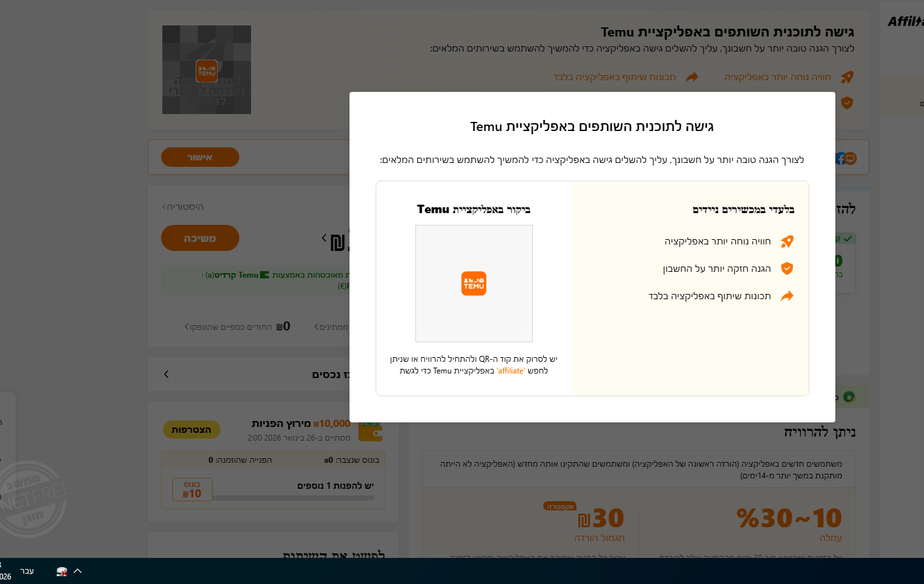Screen dimensions: 924x584
Task: Click the rocket icon in the dialog
Action: point(787,241)
